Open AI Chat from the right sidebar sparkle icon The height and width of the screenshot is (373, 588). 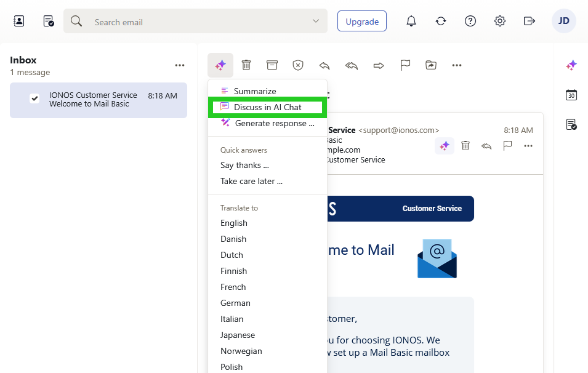pos(571,65)
